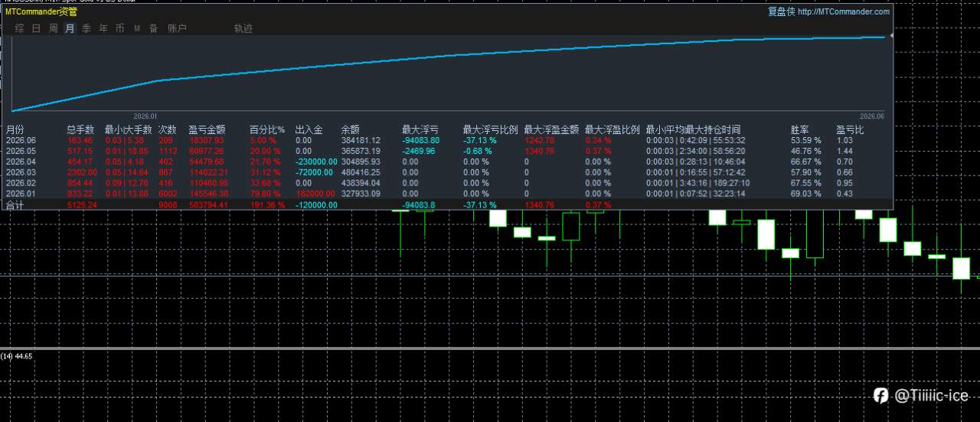
Task: Click the 最大浮盈金额 column header
Action: point(551,130)
